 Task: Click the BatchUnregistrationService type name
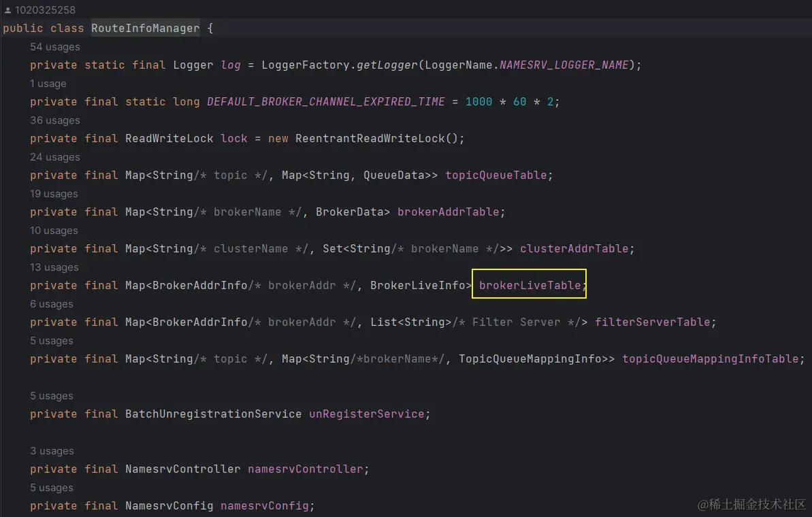click(213, 414)
